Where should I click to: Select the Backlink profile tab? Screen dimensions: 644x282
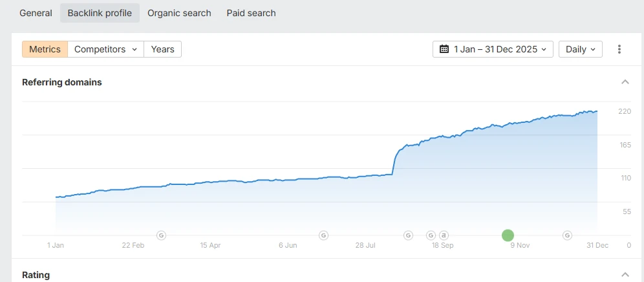100,13
